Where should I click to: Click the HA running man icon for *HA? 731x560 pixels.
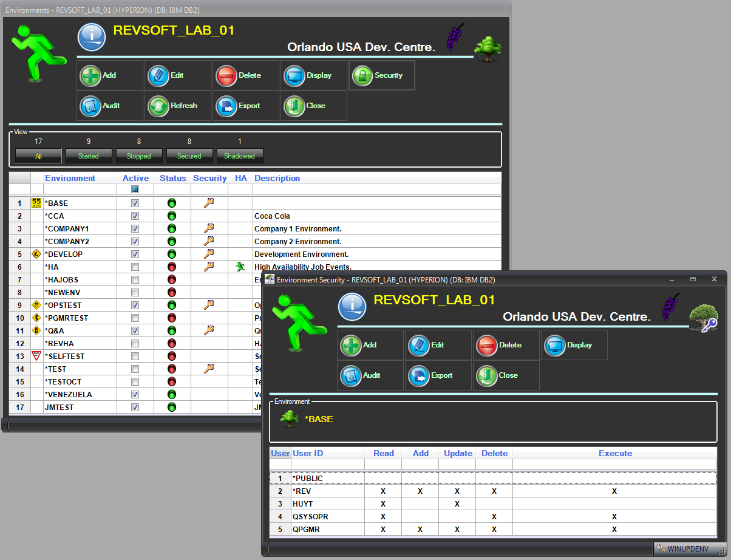pos(240,267)
